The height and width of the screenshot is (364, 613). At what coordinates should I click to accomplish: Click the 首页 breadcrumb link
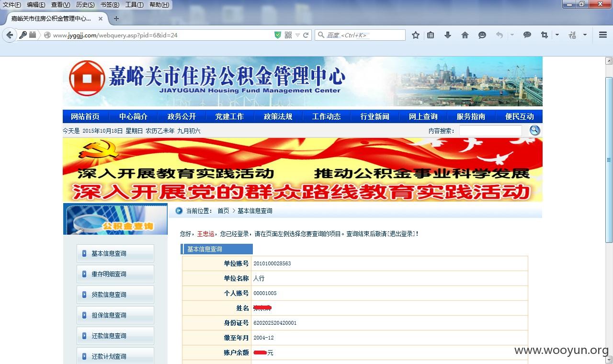[x=223, y=211]
